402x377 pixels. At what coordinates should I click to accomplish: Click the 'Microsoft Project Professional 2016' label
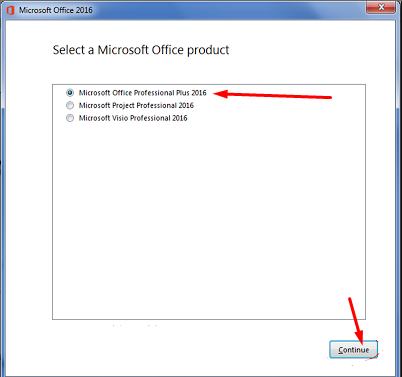pyautogui.click(x=136, y=105)
